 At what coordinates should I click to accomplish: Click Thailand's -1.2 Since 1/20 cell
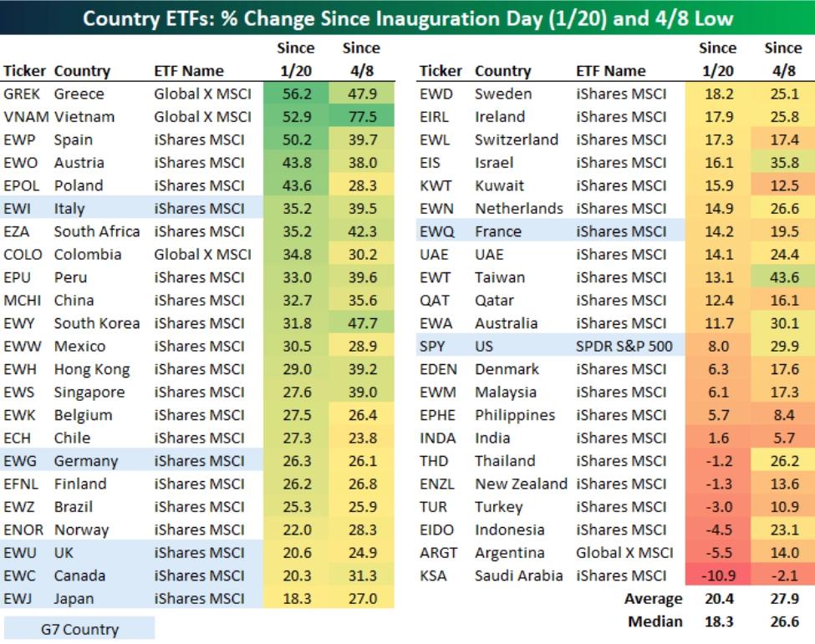point(718,461)
